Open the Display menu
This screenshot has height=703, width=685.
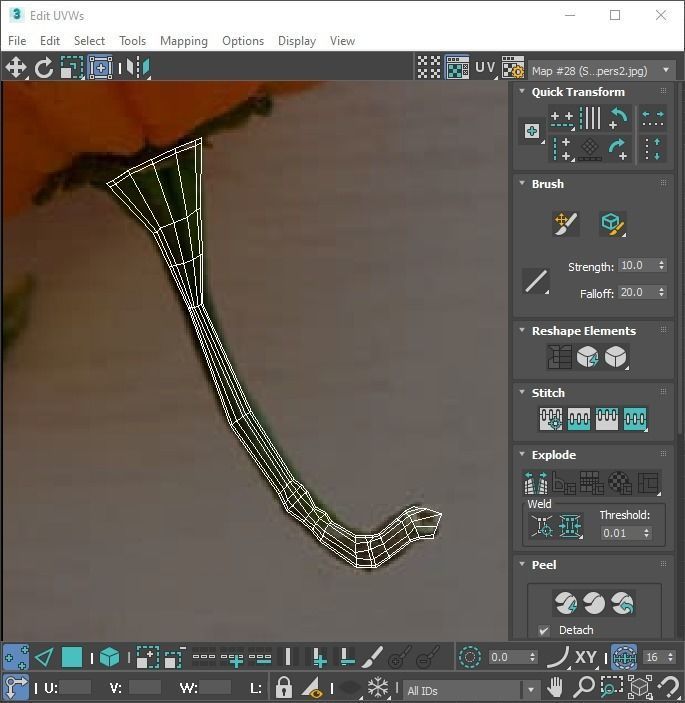(297, 41)
